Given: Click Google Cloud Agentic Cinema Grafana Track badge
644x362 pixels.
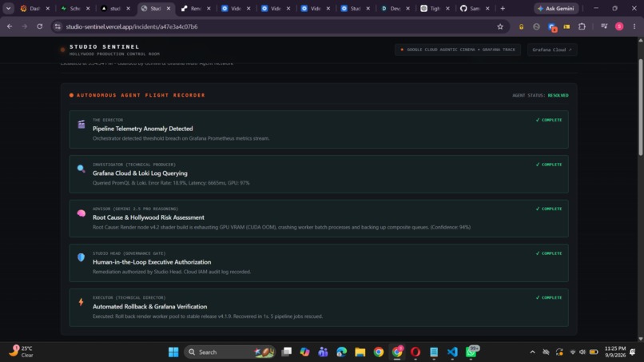Looking at the screenshot, I should (458, 50).
